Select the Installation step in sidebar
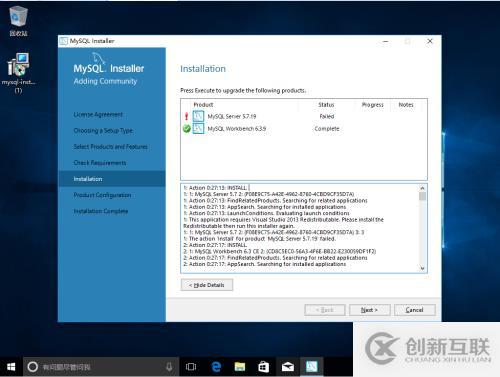 pos(112,179)
